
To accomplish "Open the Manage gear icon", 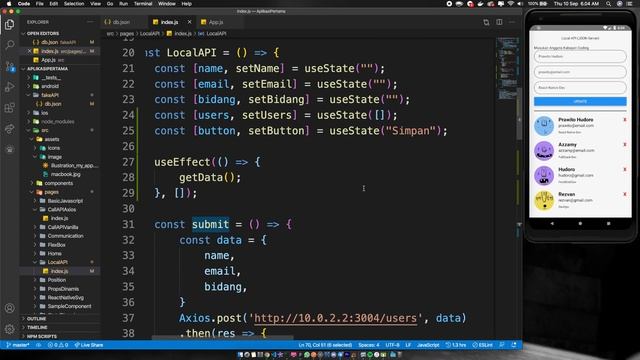I will 9,329.
